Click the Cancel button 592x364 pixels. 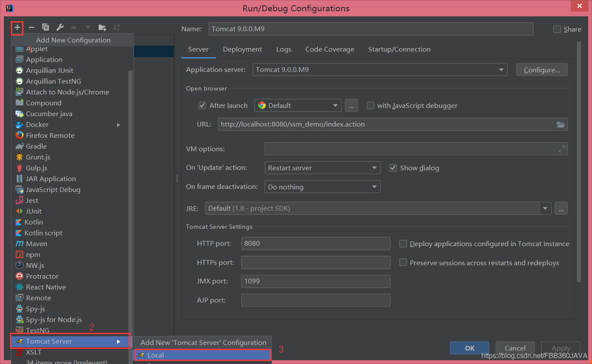[515, 348]
